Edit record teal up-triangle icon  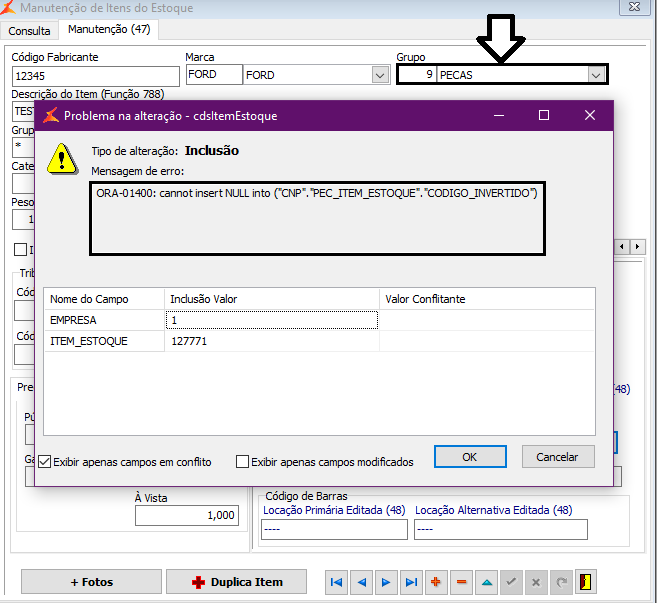pos(486,582)
